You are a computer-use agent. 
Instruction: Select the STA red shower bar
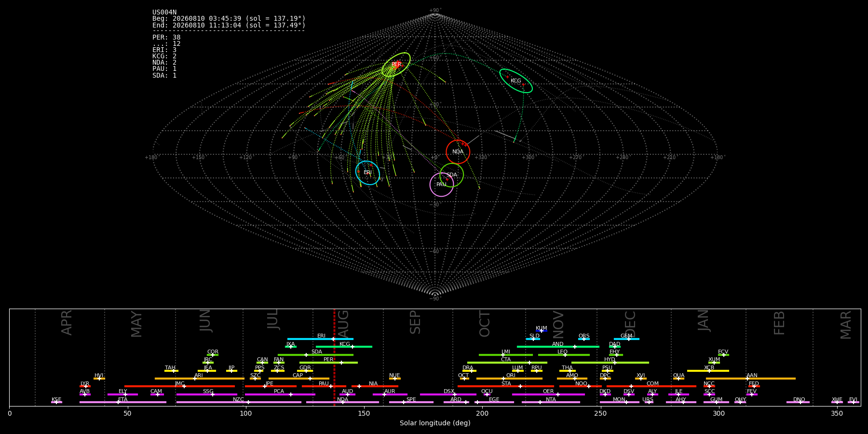[506, 386]
